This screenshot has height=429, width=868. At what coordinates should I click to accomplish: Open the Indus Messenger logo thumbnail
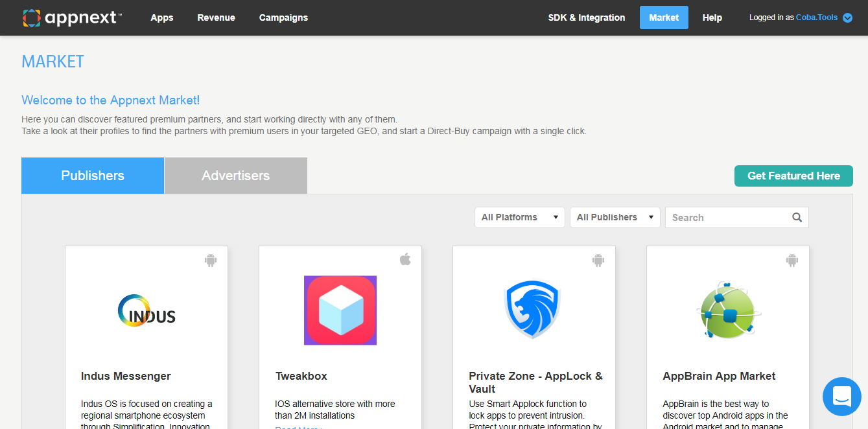(x=147, y=310)
